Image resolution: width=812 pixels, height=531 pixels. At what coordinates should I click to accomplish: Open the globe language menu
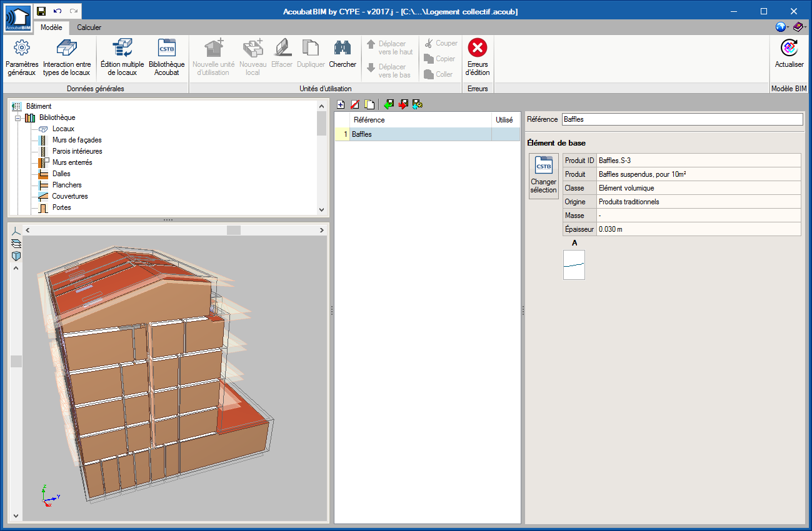coord(782,27)
